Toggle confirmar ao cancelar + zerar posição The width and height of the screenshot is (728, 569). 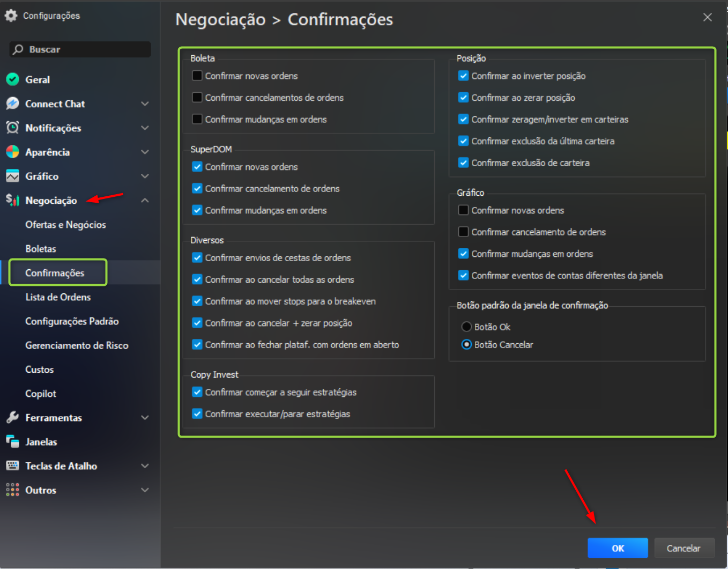click(x=197, y=323)
